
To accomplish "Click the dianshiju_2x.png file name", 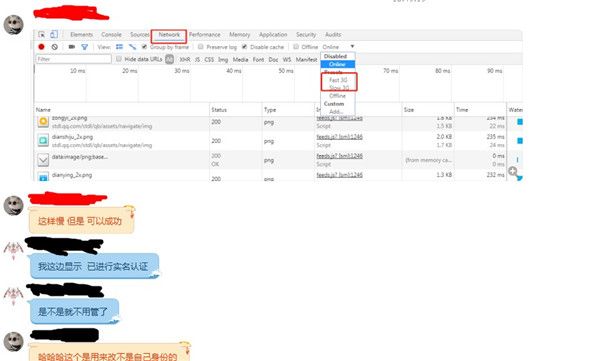I will pyautogui.click(x=72, y=137).
